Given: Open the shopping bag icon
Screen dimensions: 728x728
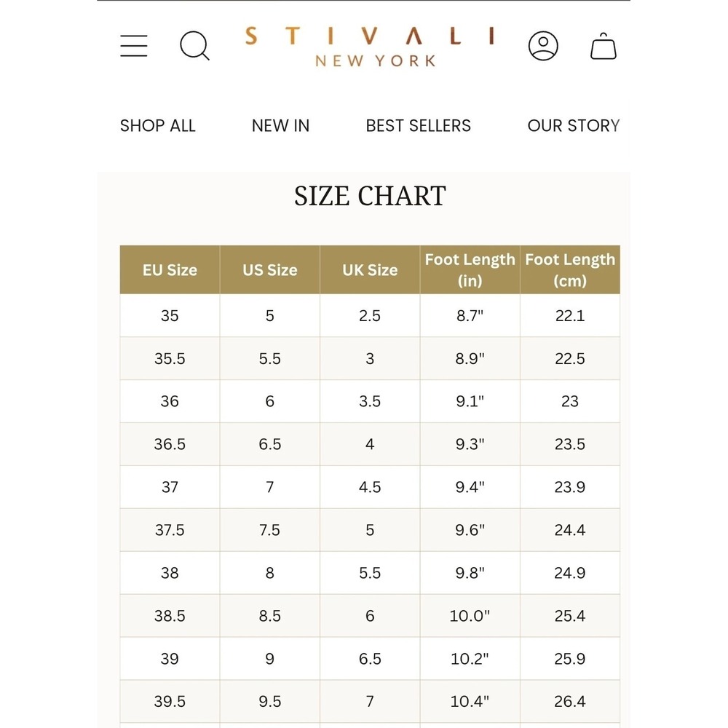Looking at the screenshot, I should pos(603,45).
